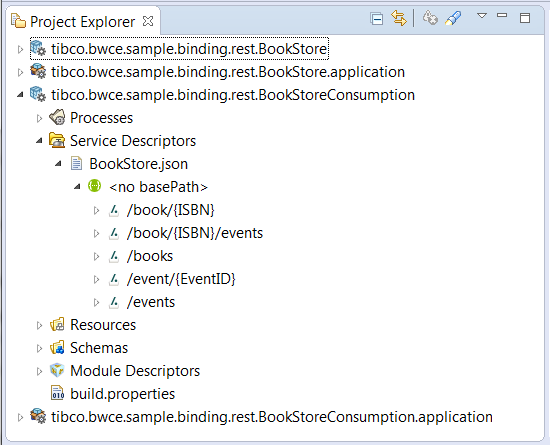This screenshot has height=445, width=550.
Task: Click the Schemas folder icon
Action: pyautogui.click(x=57, y=348)
